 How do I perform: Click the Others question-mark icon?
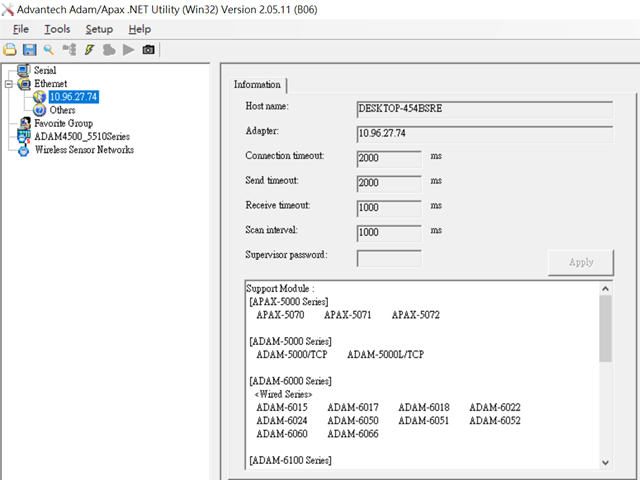point(39,110)
